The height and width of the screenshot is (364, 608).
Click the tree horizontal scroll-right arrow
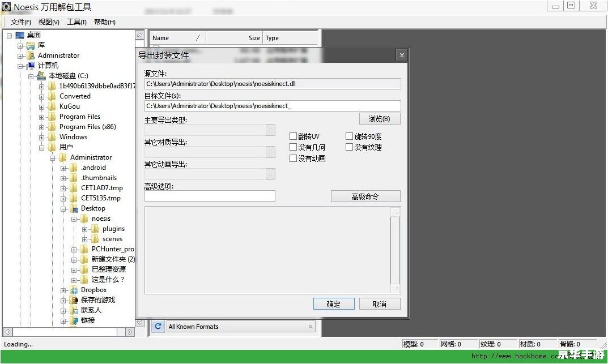coord(130,332)
